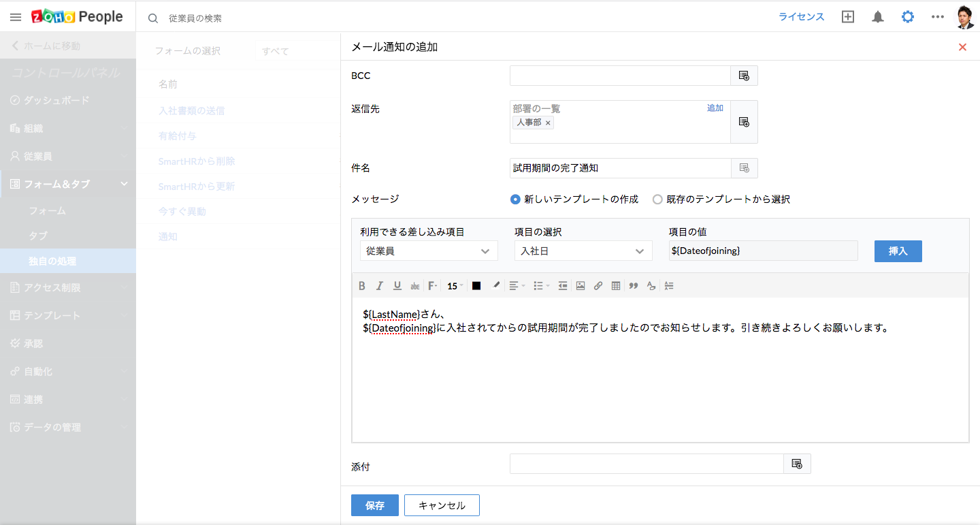This screenshot has height=525, width=980.
Task: Select 既存のテンプレートから選択 radio option
Action: tap(657, 200)
